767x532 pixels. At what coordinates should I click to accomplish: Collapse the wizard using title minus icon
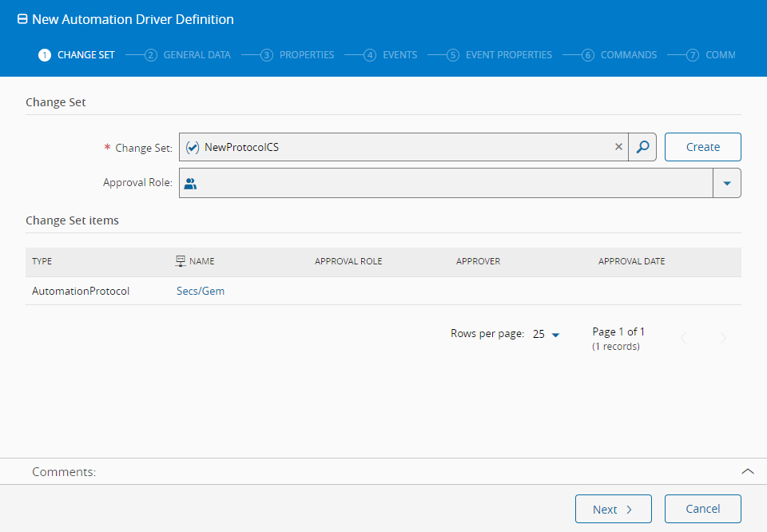point(22,19)
